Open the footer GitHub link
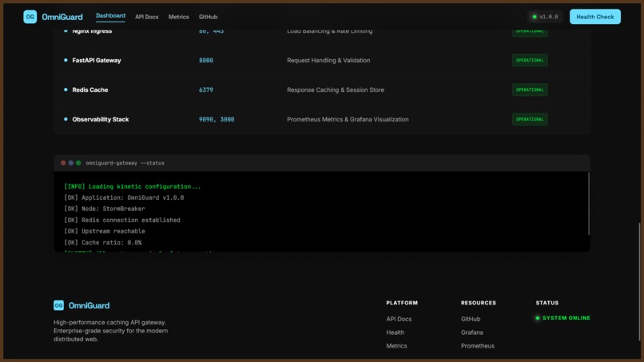The width and height of the screenshot is (644, 362). [x=471, y=319]
